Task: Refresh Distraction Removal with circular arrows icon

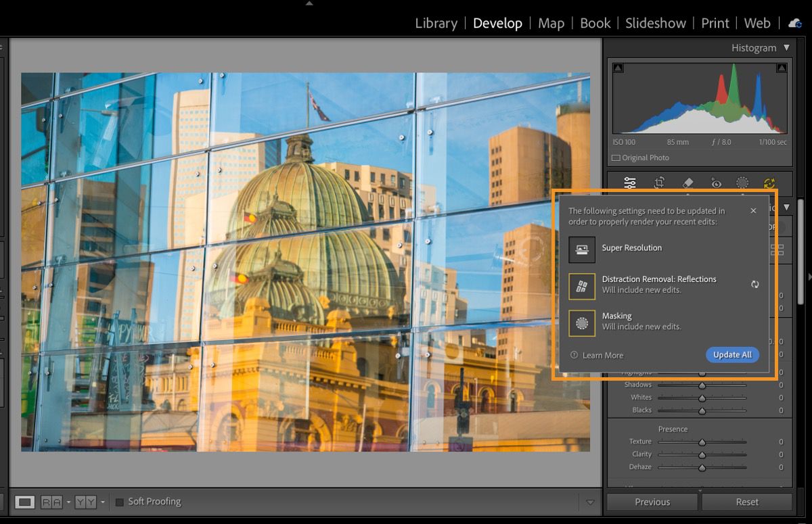Action: tap(755, 285)
